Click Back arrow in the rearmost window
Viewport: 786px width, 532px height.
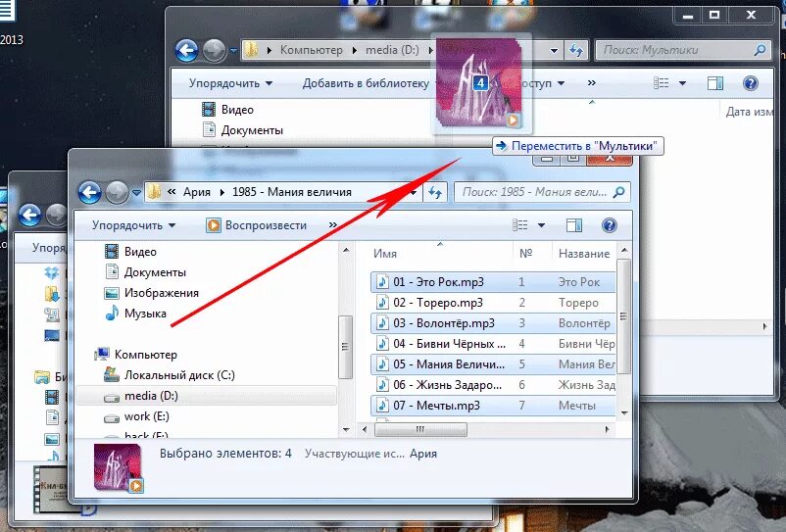pos(29,216)
